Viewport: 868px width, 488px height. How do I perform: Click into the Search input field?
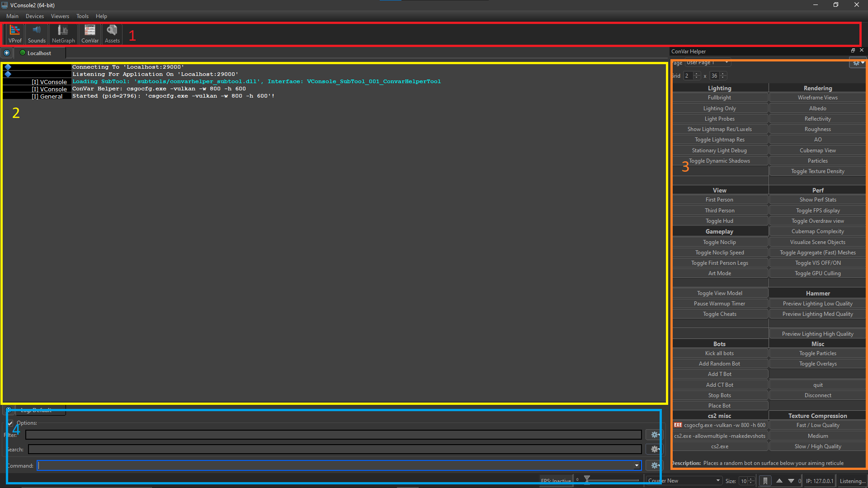335,449
